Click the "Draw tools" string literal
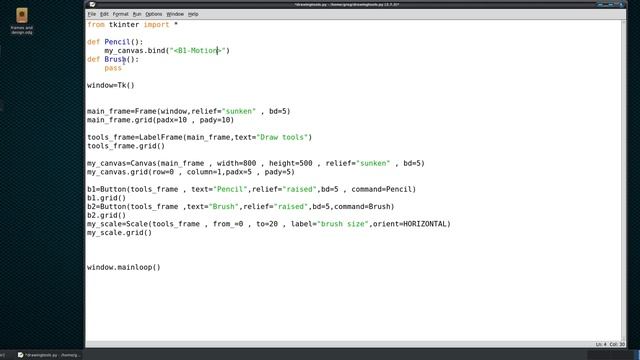The width and height of the screenshot is (640, 360). [x=282, y=137]
